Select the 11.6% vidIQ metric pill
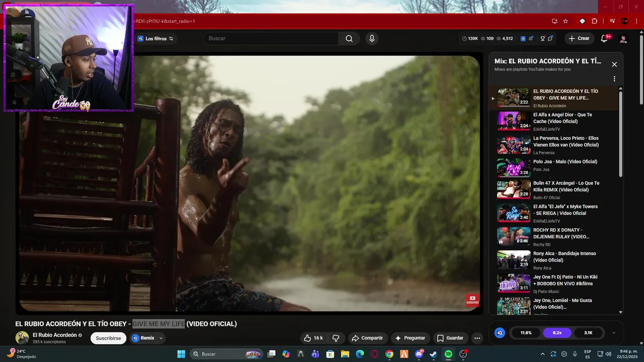Image resolution: width=644 pixels, height=362 pixels. coord(526,333)
